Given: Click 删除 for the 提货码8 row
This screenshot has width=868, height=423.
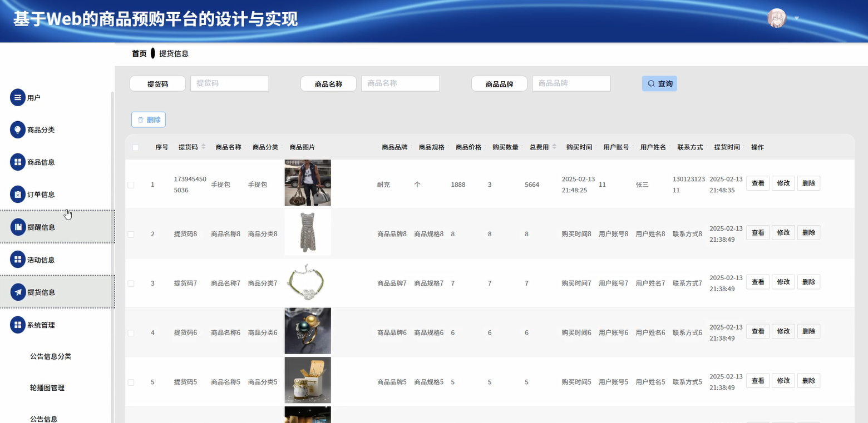Looking at the screenshot, I should point(808,232).
